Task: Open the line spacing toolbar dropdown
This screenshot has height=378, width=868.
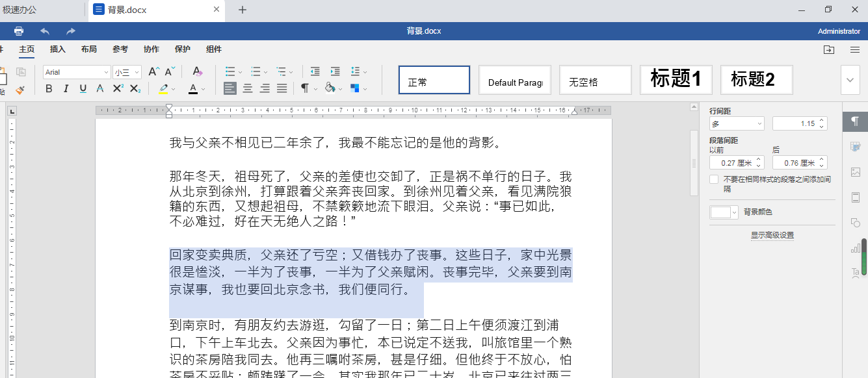Action: [358, 71]
